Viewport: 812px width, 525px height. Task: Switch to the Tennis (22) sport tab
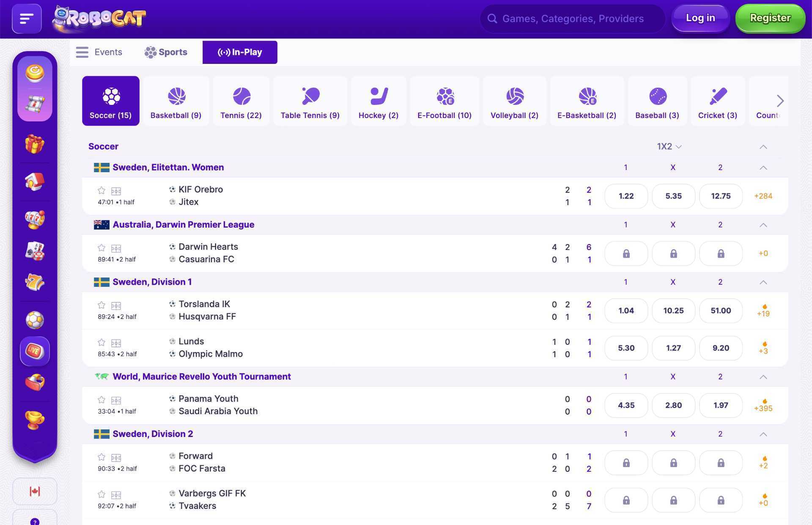[241, 101]
